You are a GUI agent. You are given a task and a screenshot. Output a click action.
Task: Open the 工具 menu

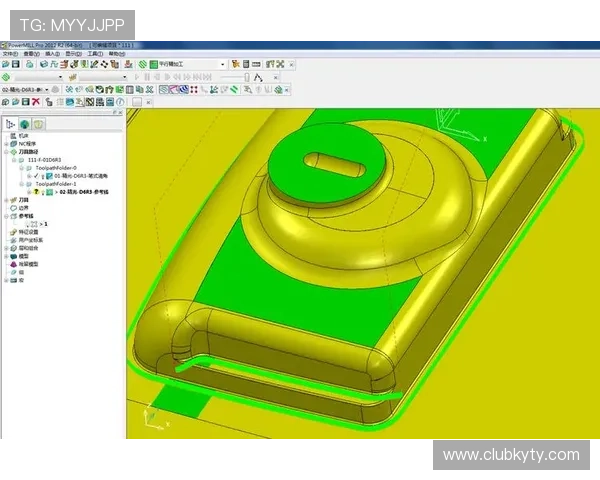(x=93, y=53)
